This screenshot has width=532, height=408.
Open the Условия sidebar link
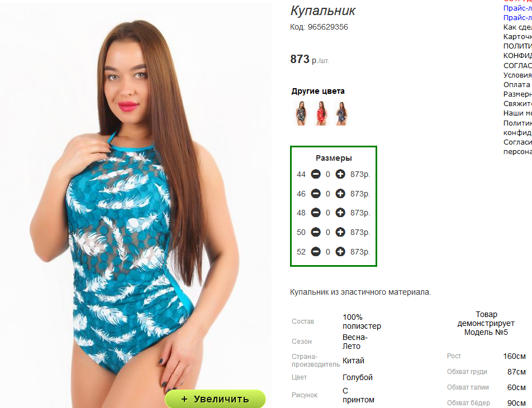tap(517, 75)
